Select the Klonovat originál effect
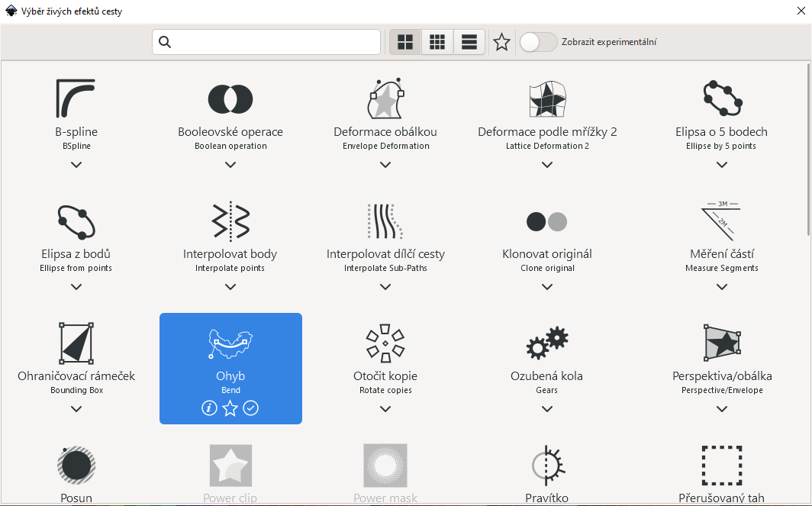Screen dimensions: 812x506 point(547,221)
